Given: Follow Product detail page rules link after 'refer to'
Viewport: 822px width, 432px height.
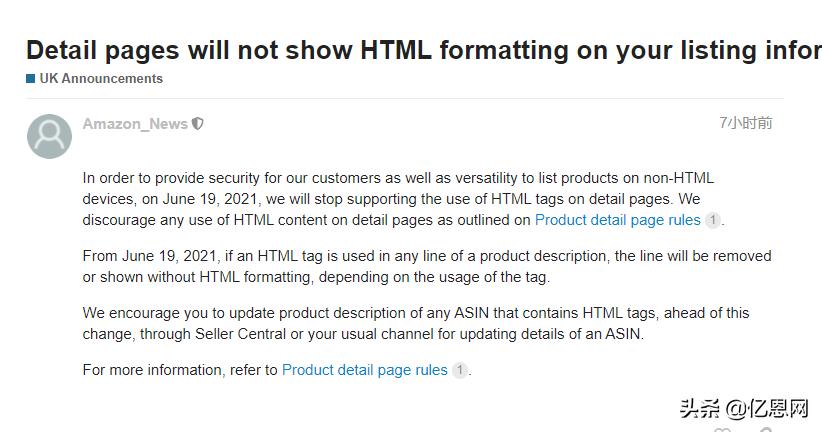Looking at the screenshot, I should (x=364, y=370).
